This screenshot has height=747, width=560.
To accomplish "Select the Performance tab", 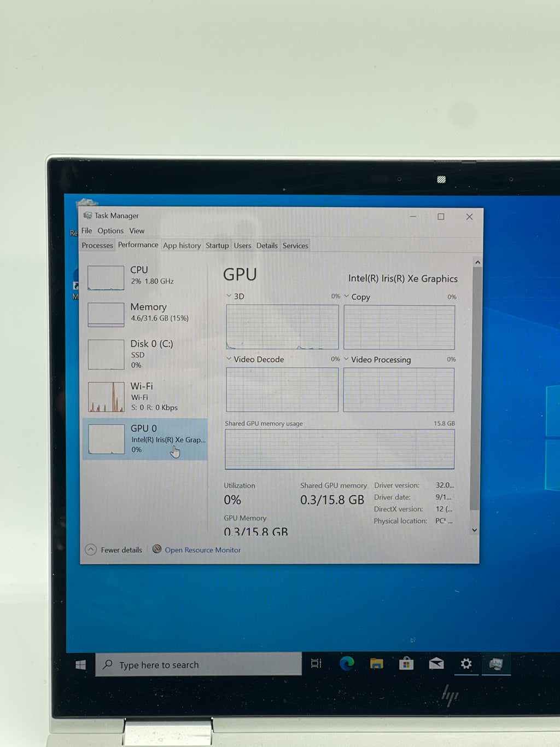I will pyautogui.click(x=138, y=245).
